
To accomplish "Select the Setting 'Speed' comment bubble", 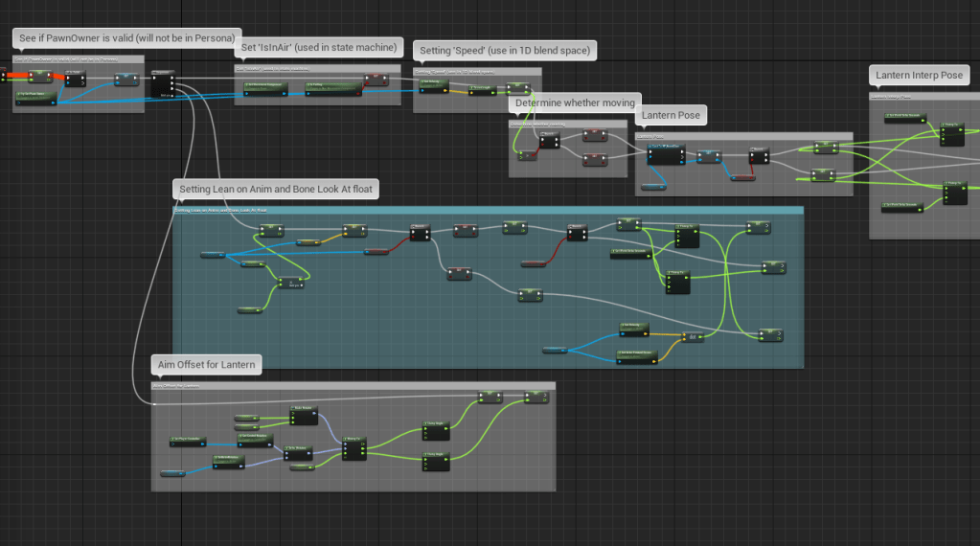I will [x=505, y=50].
